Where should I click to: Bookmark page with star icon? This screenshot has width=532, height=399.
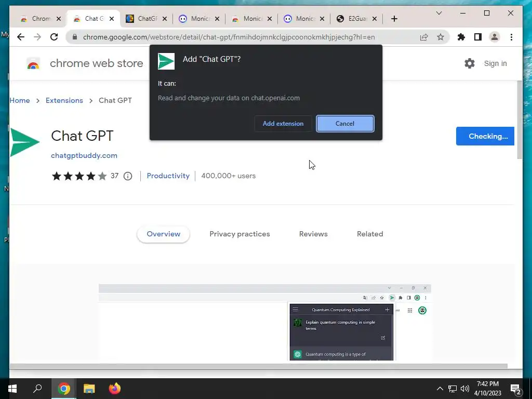[441, 37]
